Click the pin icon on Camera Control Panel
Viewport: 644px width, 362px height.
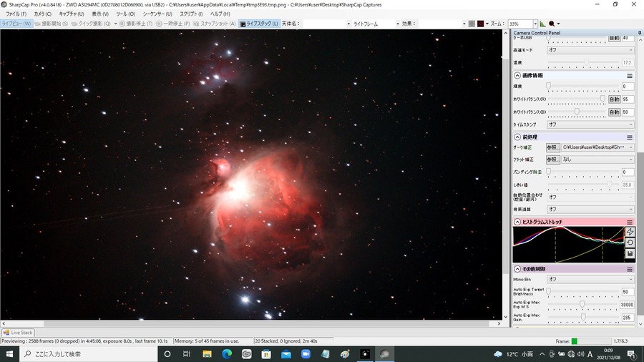coord(640,32)
